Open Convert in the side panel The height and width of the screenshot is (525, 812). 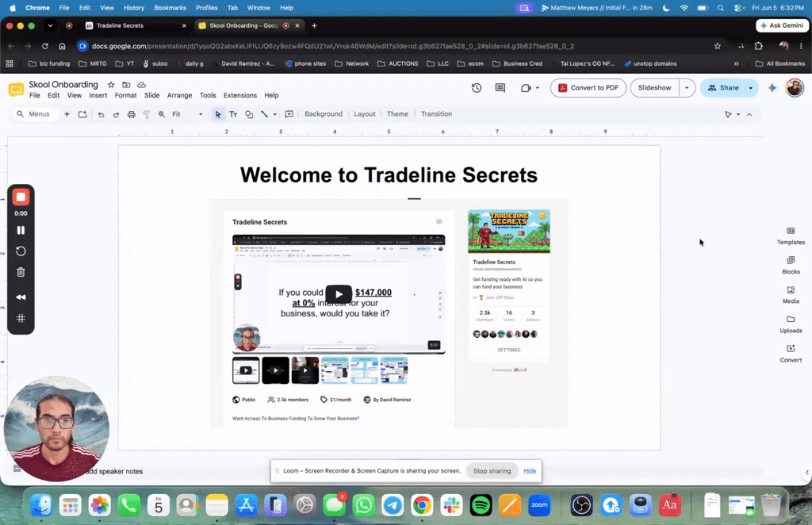pyautogui.click(x=791, y=354)
